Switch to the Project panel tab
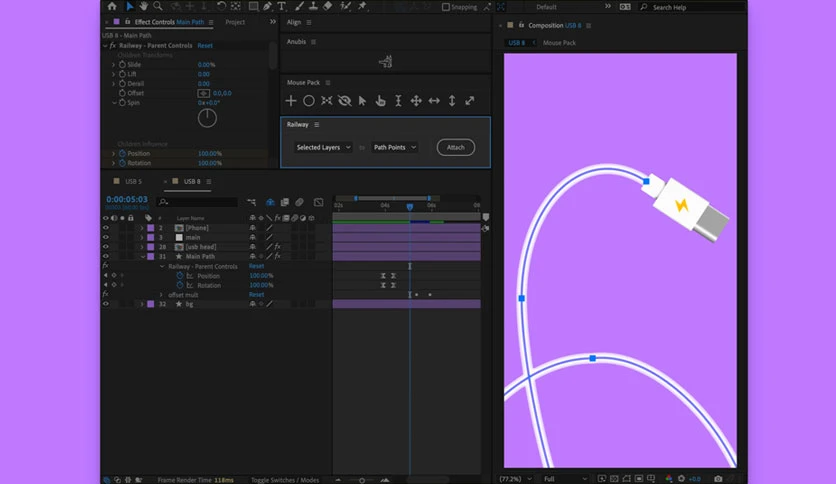 point(235,22)
